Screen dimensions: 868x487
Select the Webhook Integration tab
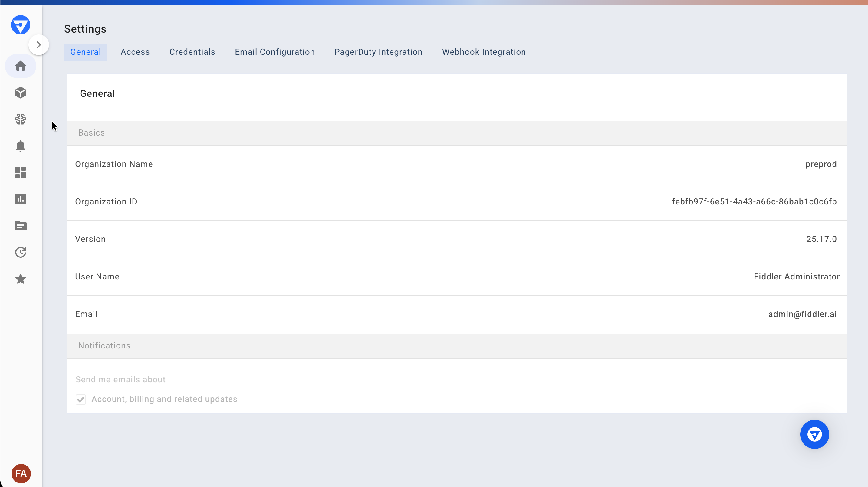[x=484, y=52]
